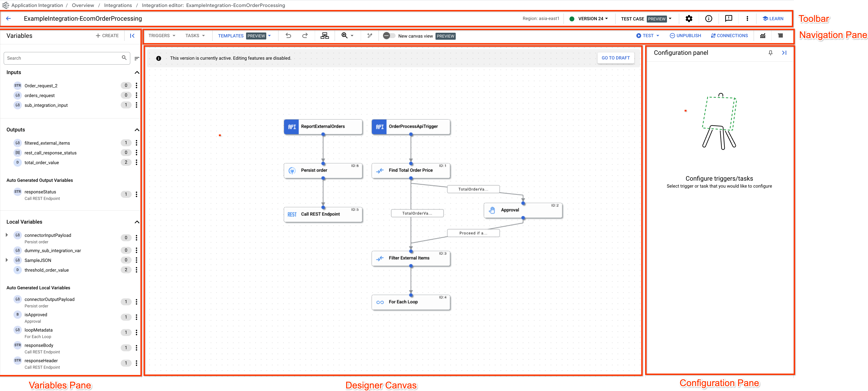Toggle the Variables pane collapse icon
This screenshot has height=391, width=868.
pyautogui.click(x=132, y=36)
